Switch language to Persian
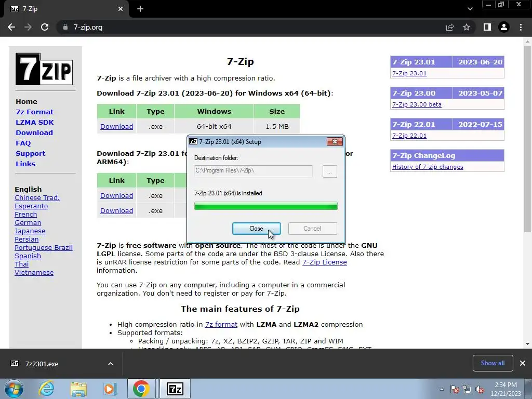Image resolution: width=532 pixels, height=399 pixels. click(26, 240)
